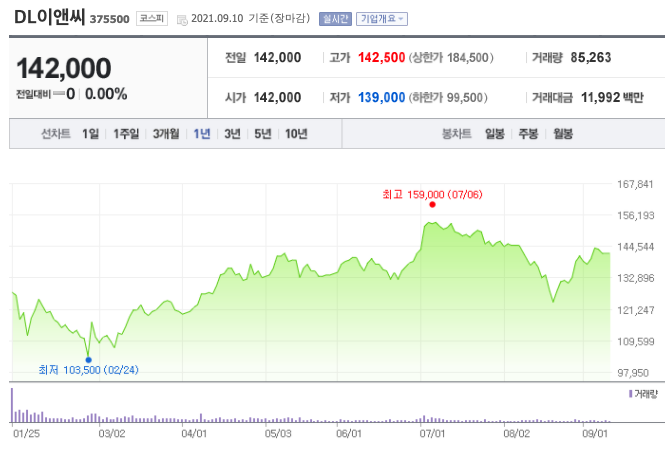Click the purple 거래량 volume legend
Viewport: 665px width, 457px height.
pos(643,394)
